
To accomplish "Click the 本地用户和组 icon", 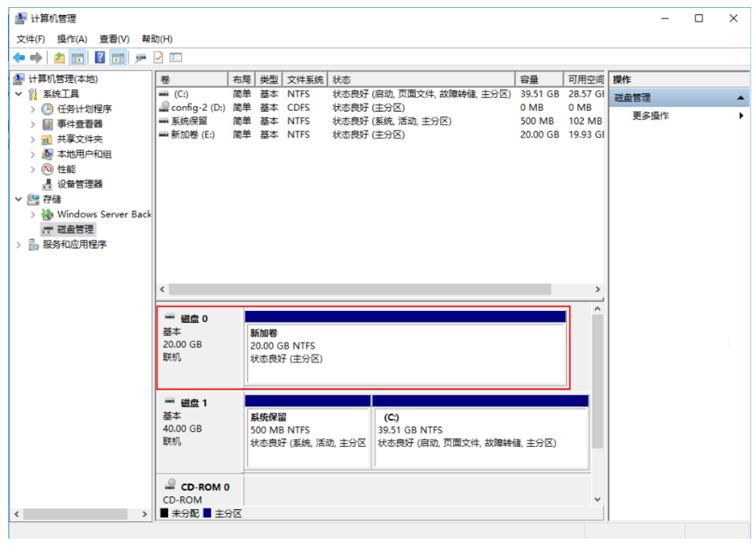I will (x=47, y=155).
